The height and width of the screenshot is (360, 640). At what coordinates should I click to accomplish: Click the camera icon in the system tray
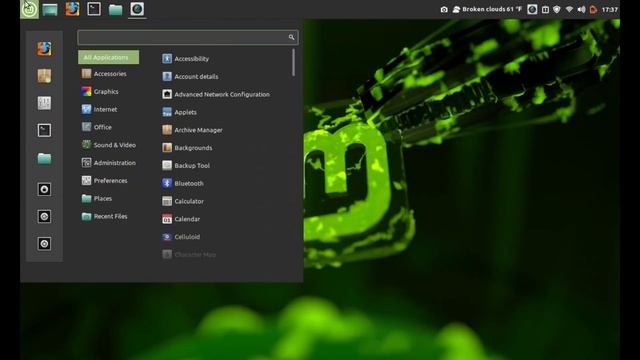click(444, 9)
